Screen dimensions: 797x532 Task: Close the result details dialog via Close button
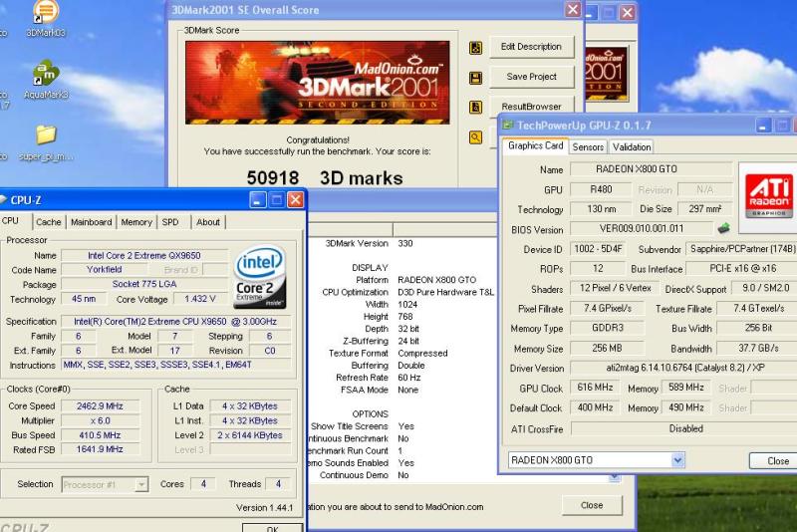(x=592, y=505)
